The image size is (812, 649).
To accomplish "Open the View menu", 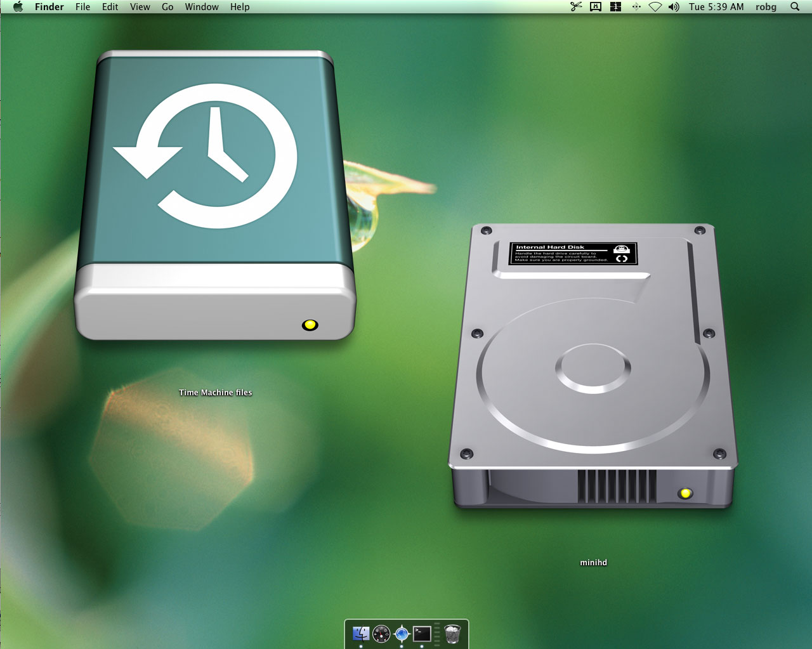I will (x=140, y=7).
